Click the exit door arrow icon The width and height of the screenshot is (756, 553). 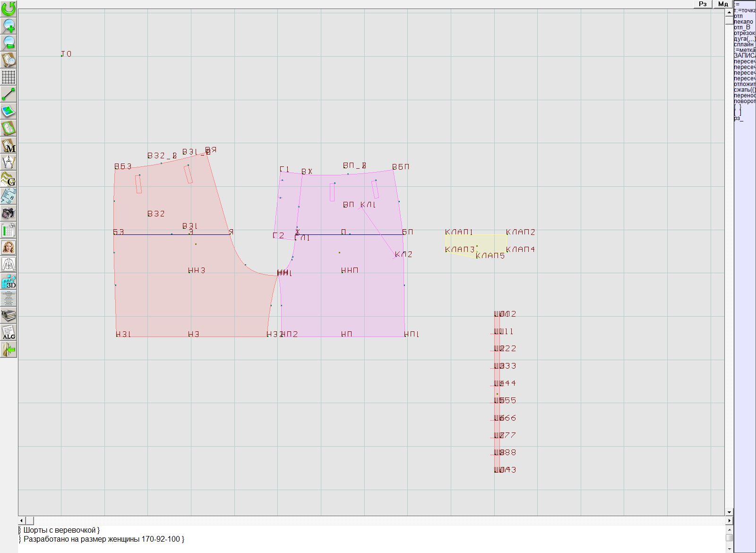9,350
